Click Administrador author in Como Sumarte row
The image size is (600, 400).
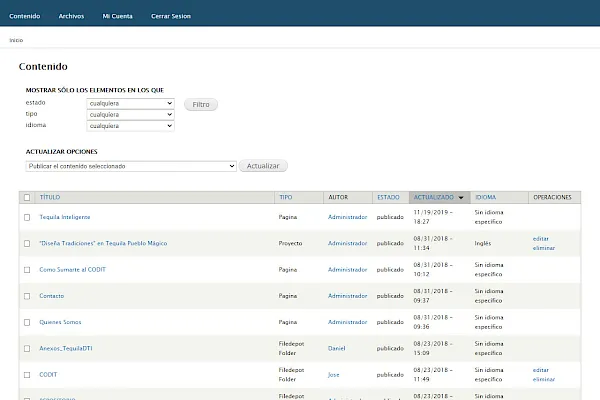click(347, 269)
